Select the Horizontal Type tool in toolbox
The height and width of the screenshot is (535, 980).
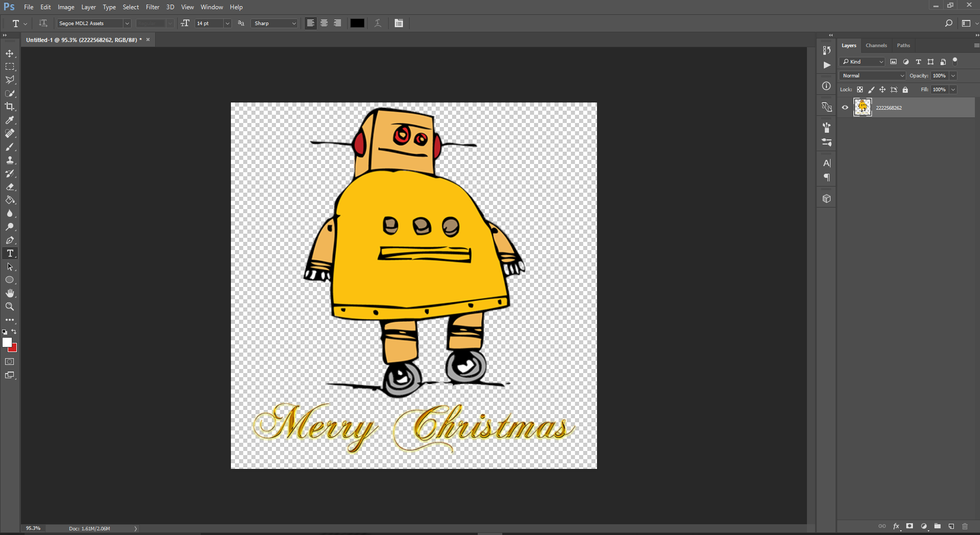coord(10,253)
